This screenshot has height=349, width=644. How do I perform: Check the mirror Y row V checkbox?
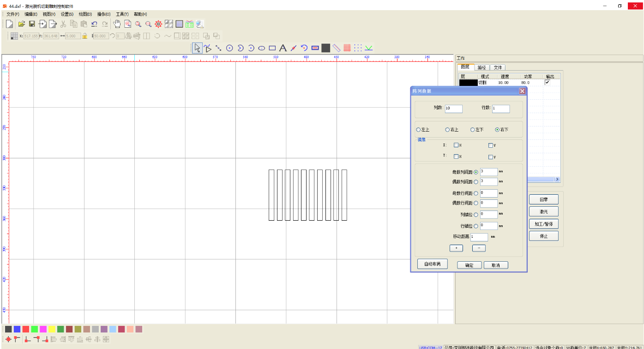[491, 157]
